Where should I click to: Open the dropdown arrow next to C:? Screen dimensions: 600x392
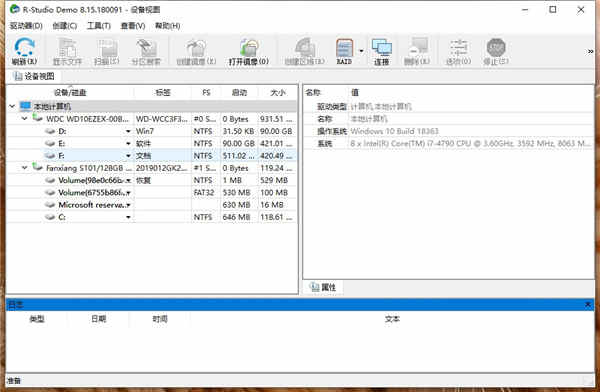click(x=128, y=217)
